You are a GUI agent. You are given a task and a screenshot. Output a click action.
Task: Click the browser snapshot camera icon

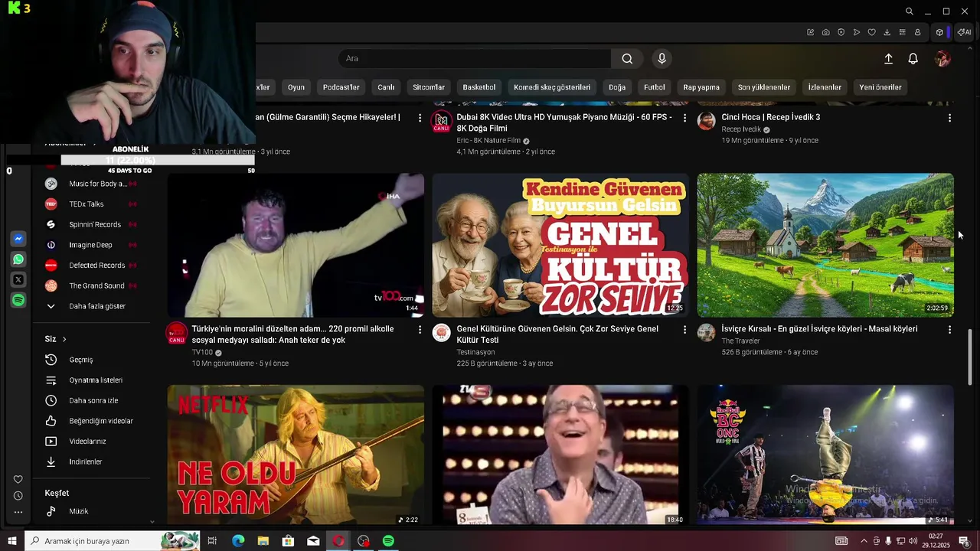(x=825, y=32)
